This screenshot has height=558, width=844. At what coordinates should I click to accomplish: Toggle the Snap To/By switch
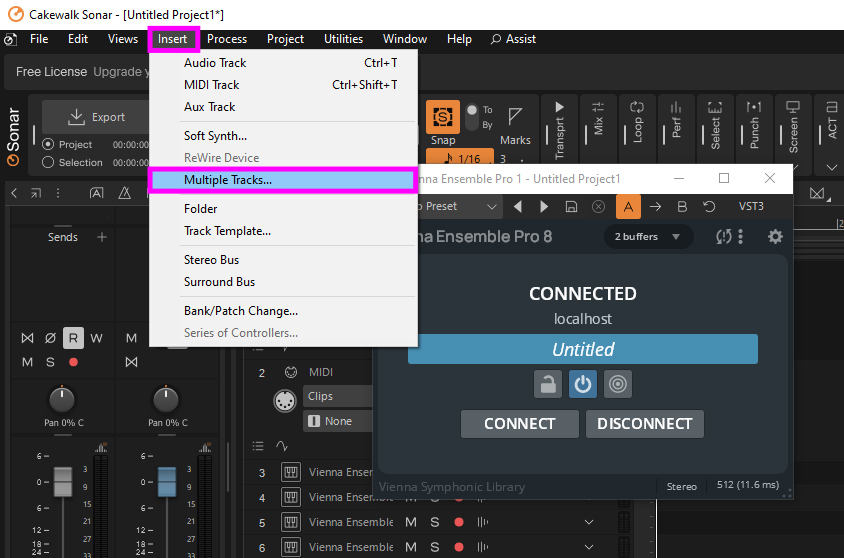click(x=472, y=116)
